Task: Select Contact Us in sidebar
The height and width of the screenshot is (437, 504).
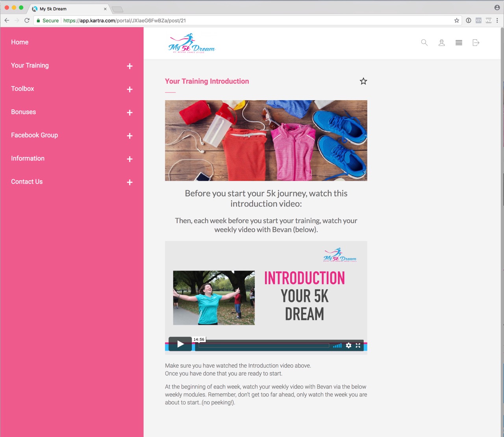Action: (x=27, y=181)
